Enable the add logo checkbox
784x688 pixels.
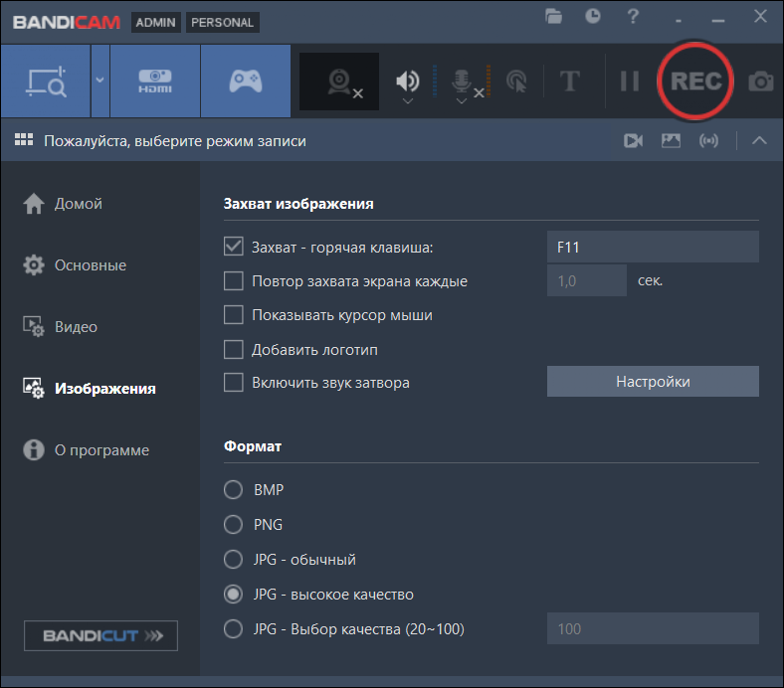click(234, 350)
